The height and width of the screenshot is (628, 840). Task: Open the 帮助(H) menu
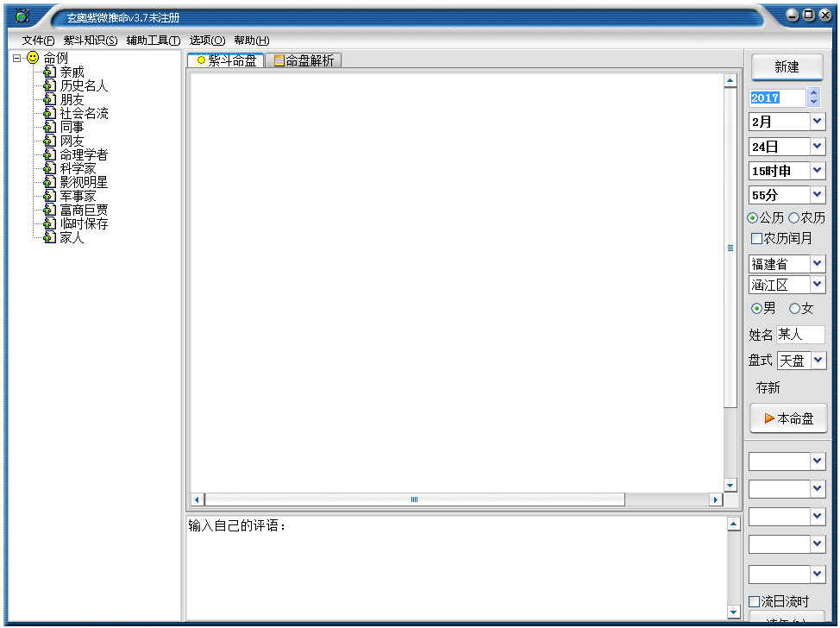click(x=252, y=41)
